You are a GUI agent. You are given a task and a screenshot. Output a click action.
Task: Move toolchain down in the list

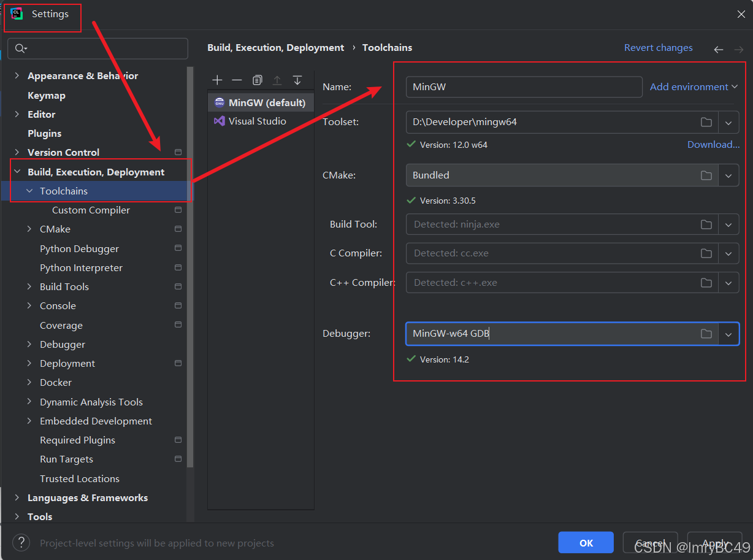[297, 80]
